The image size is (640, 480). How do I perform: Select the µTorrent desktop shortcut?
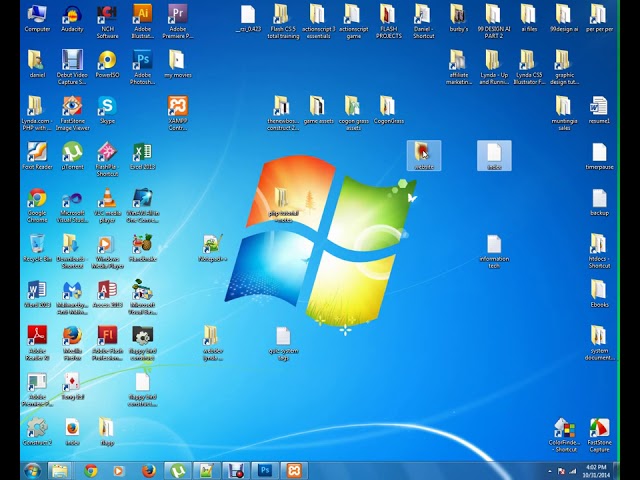coord(72,156)
